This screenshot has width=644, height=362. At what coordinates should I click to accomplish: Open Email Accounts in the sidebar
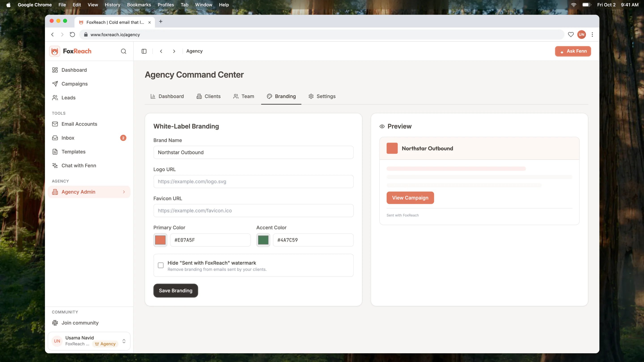pos(89,124)
